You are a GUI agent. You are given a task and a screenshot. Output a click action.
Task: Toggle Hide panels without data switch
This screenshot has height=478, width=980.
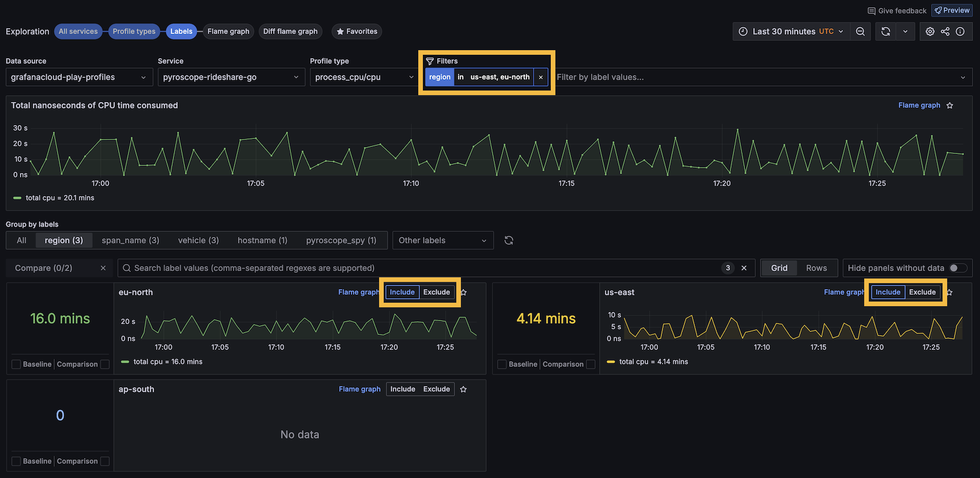click(x=958, y=268)
